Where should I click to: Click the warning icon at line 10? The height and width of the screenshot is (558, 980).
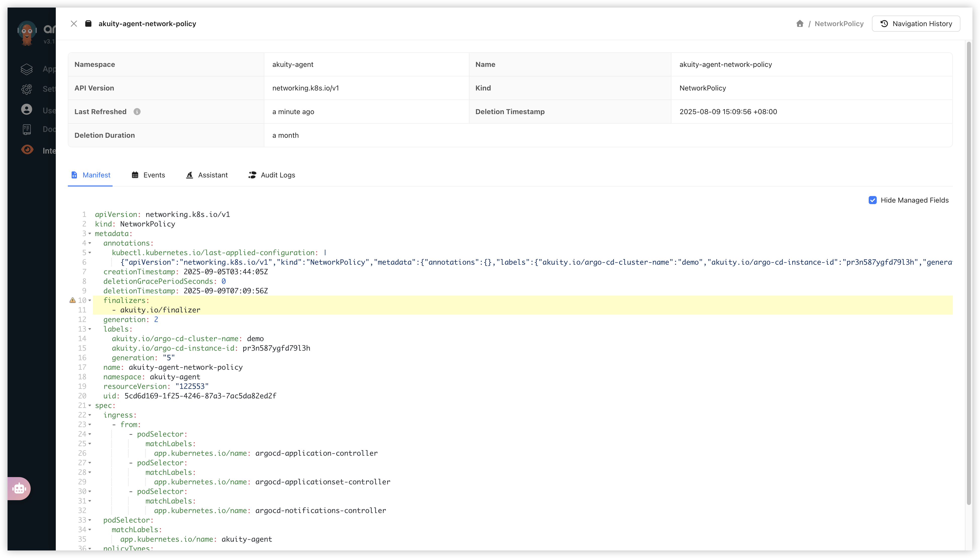tap(72, 300)
